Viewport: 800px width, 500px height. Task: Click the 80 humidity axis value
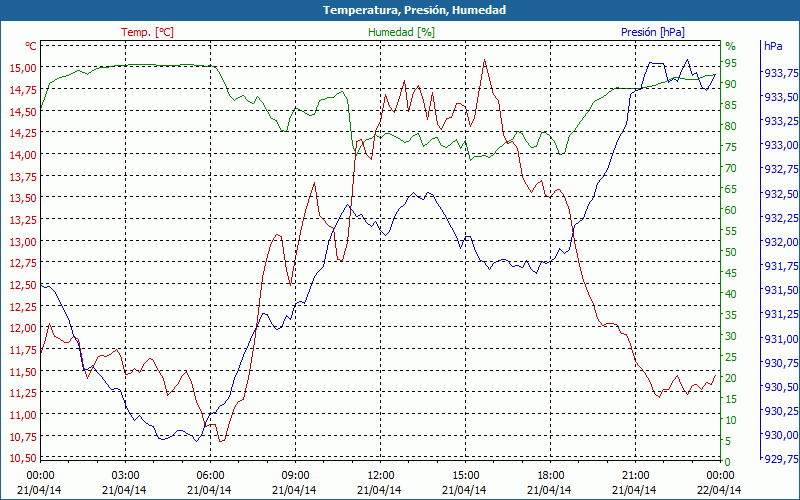point(731,126)
